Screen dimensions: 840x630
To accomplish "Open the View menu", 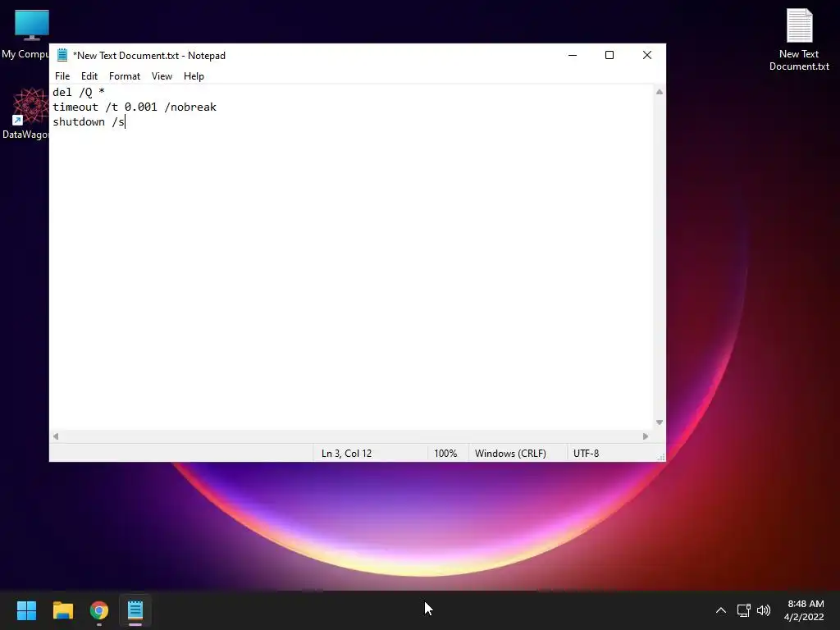I will (162, 76).
